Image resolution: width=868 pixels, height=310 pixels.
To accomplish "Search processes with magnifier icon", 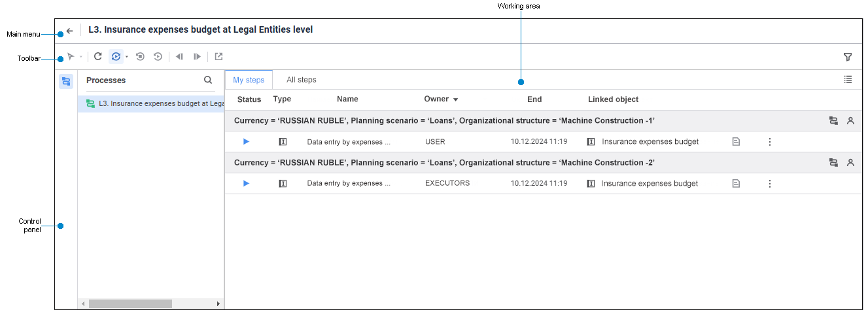I will pos(208,80).
